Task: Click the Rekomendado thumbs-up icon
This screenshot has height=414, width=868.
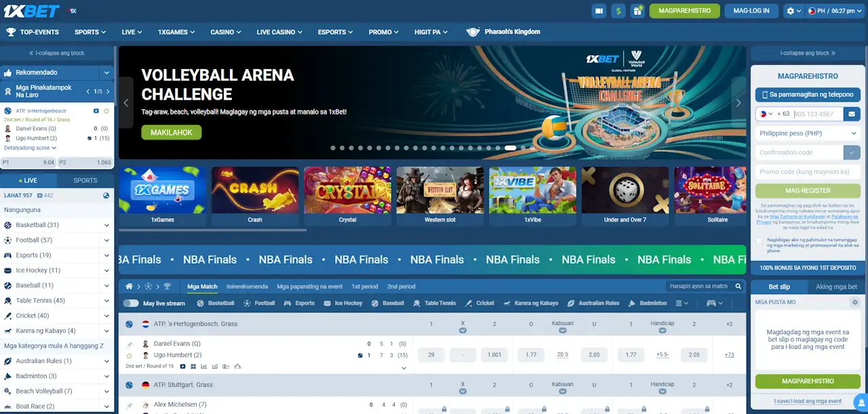Action: coord(7,73)
